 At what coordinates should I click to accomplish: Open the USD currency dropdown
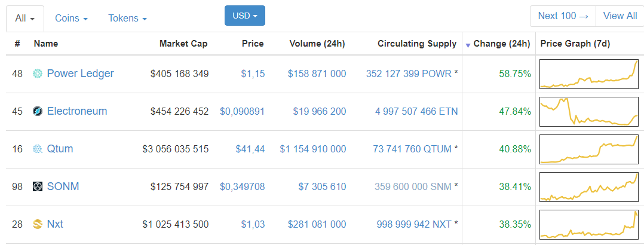pyautogui.click(x=244, y=16)
